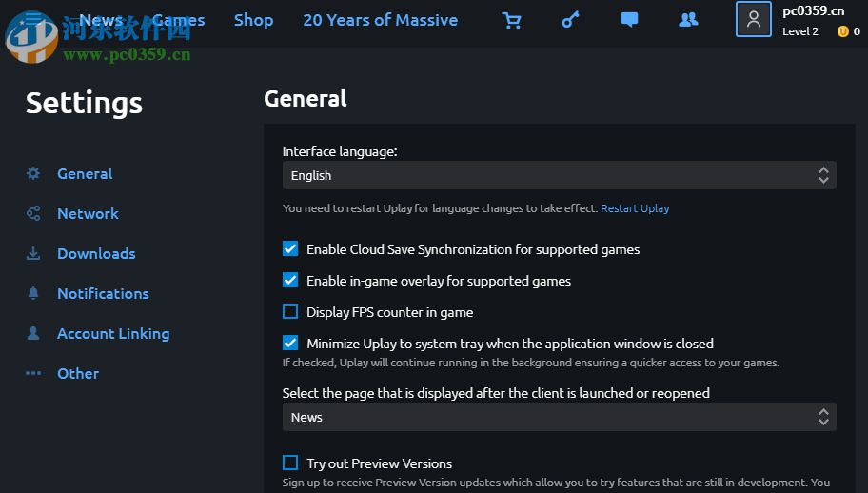This screenshot has width=868, height=493.
Task: Uncheck Minimize Uplay to system tray
Action: pyautogui.click(x=290, y=344)
